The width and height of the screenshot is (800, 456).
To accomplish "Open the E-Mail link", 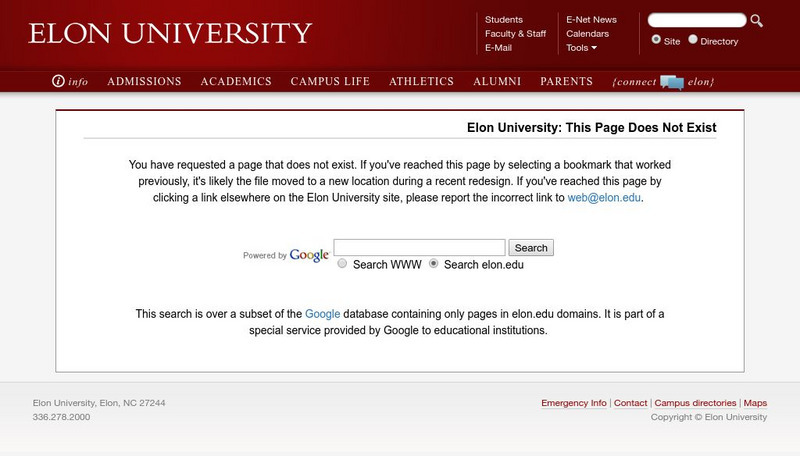I will point(498,47).
